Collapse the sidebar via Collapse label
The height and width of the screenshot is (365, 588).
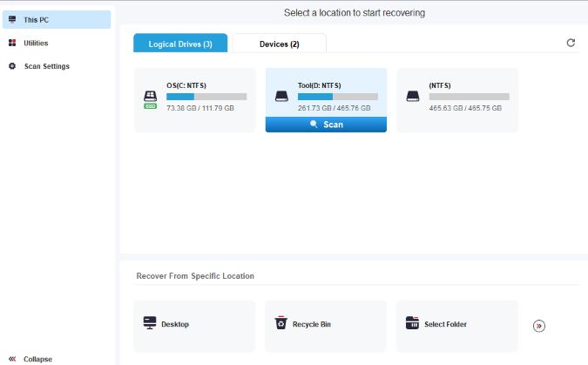[x=37, y=359]
